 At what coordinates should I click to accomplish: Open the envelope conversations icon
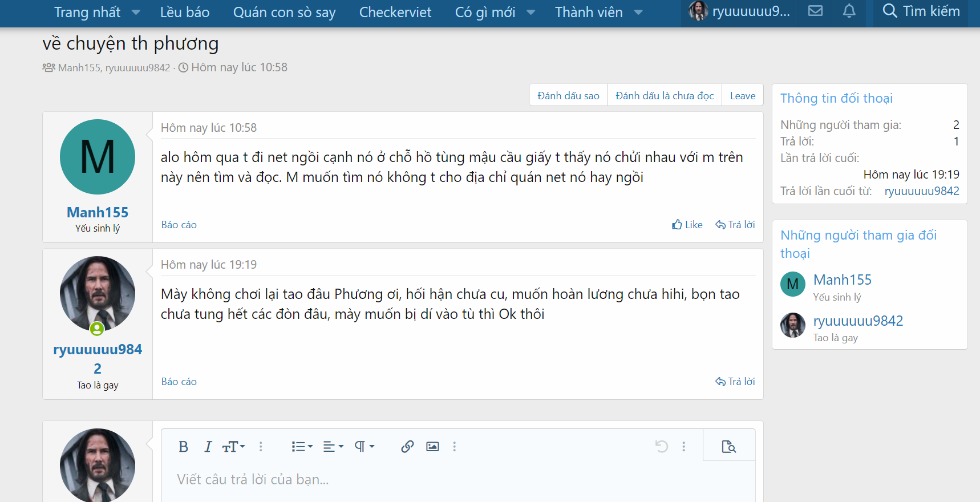pyautogui.click(x=816, y=11)
